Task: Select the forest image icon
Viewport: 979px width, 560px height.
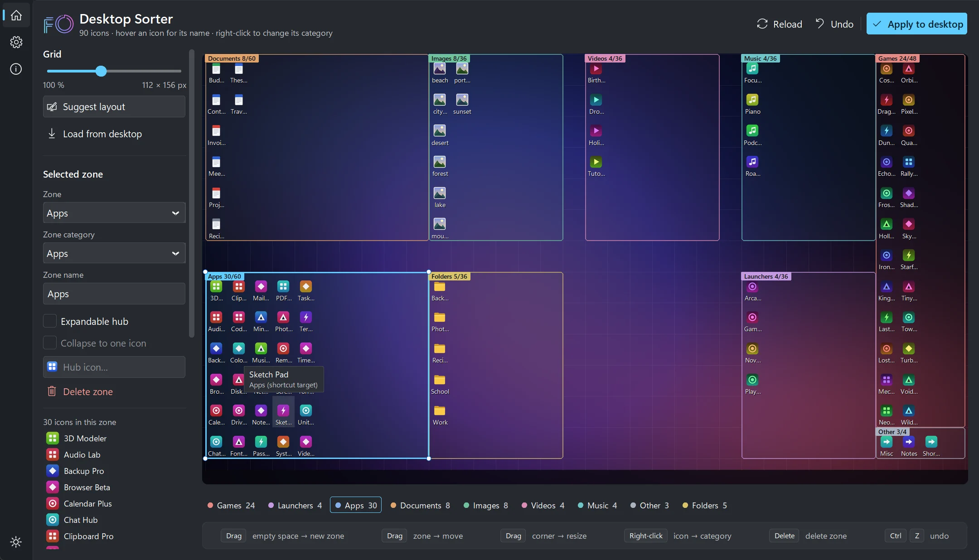Action: [440, 167]
